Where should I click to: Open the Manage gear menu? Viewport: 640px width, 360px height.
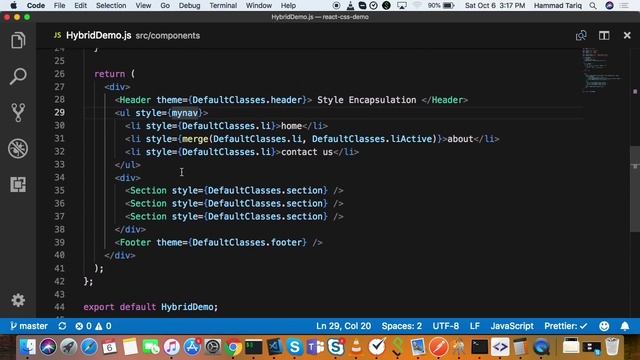[18, 300]
